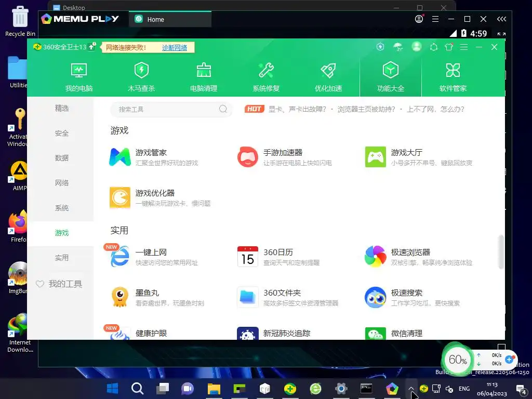Open 系统修复 system repair section
Image resolution: width=532 pixels, height=399 pixels.
[x=266, y=77]
